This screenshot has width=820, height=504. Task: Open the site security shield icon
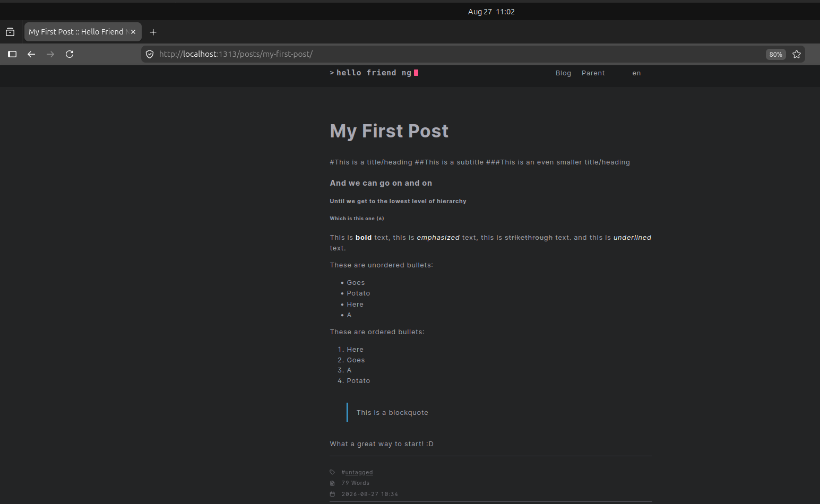(150, 54)
